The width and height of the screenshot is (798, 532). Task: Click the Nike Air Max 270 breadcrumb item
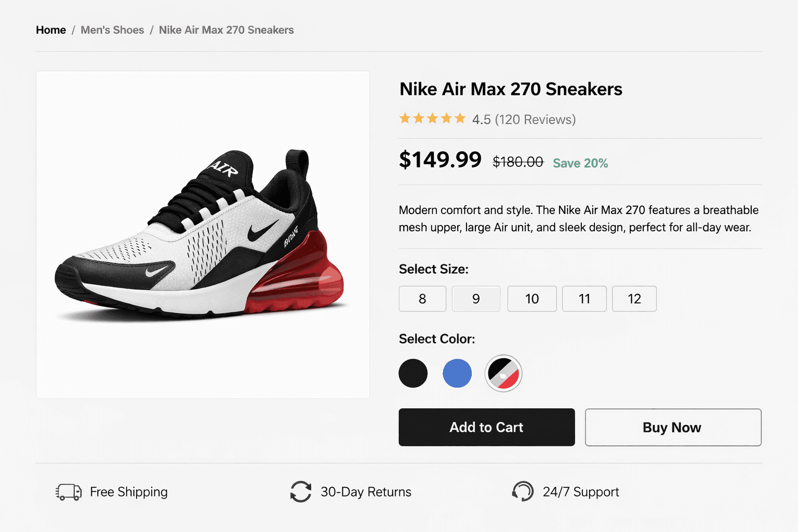point(226,30)
